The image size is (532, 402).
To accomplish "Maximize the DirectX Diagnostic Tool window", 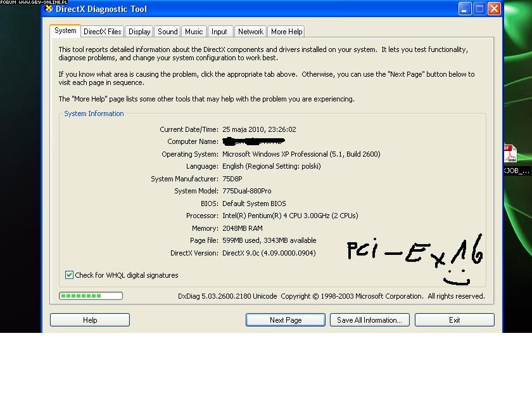I will [479, 8].
